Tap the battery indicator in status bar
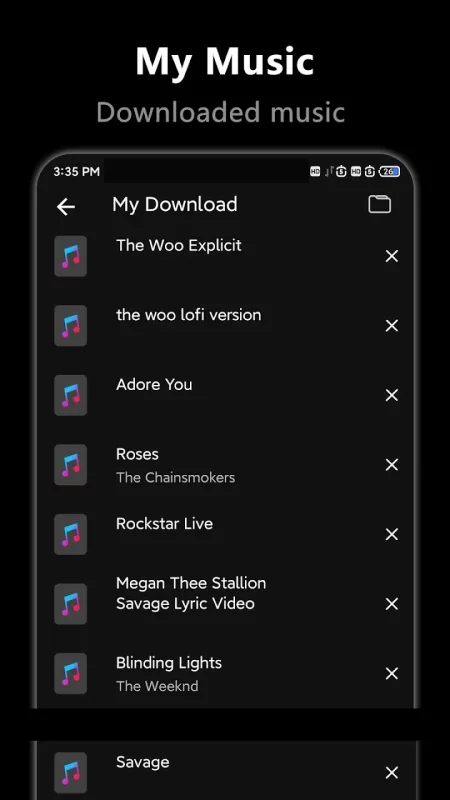 click(x=389, y=172)
